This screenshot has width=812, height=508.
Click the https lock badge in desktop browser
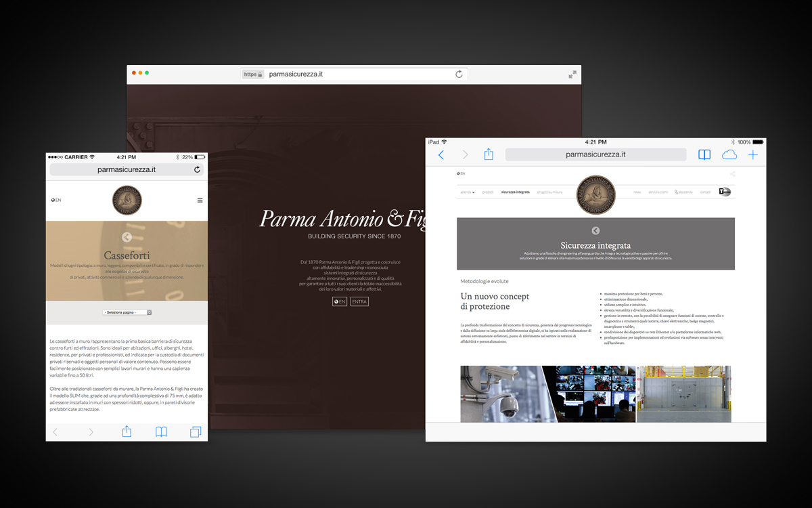tap(252, 75)
